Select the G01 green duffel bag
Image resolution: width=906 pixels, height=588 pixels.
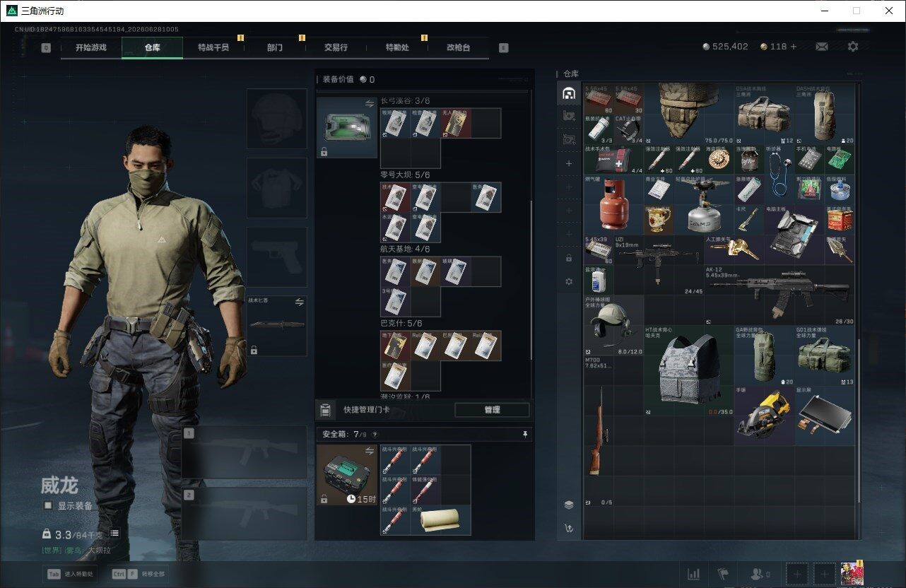(x=824, y=355)
